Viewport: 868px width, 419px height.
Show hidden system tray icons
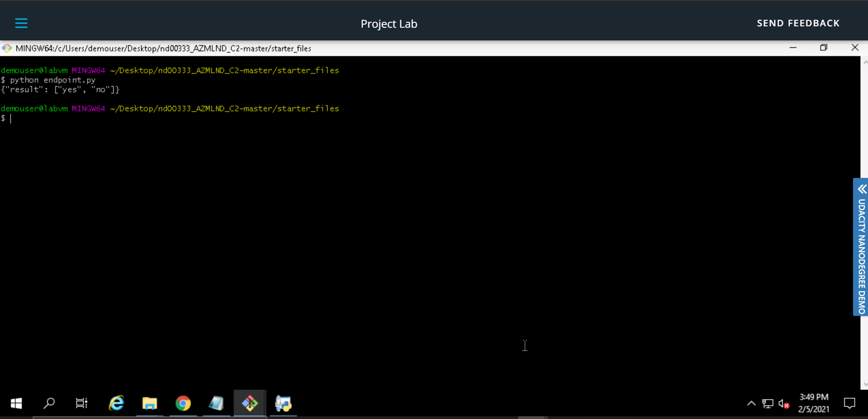751,403
